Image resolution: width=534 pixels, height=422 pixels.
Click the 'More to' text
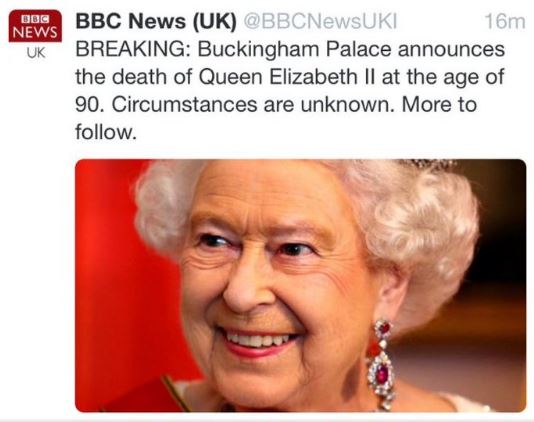coord(439,104)
